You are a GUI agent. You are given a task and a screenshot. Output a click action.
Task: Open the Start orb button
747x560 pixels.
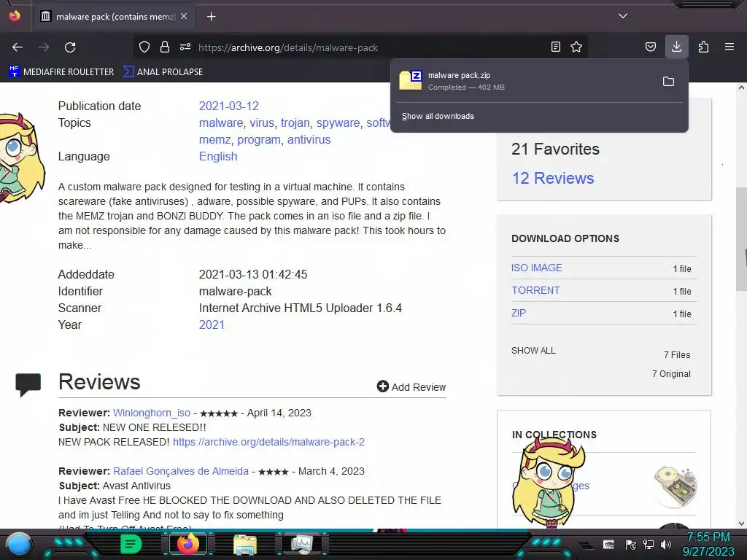click(x=19, y=544)
